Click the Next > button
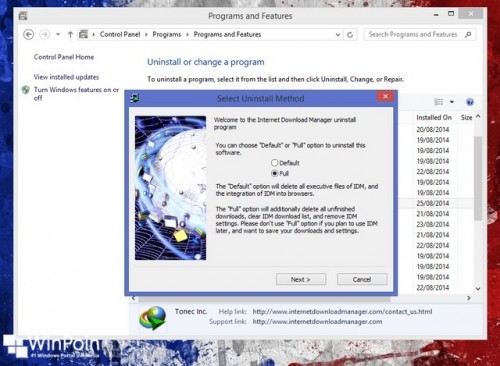500x366 pixels. coord(301,279)
